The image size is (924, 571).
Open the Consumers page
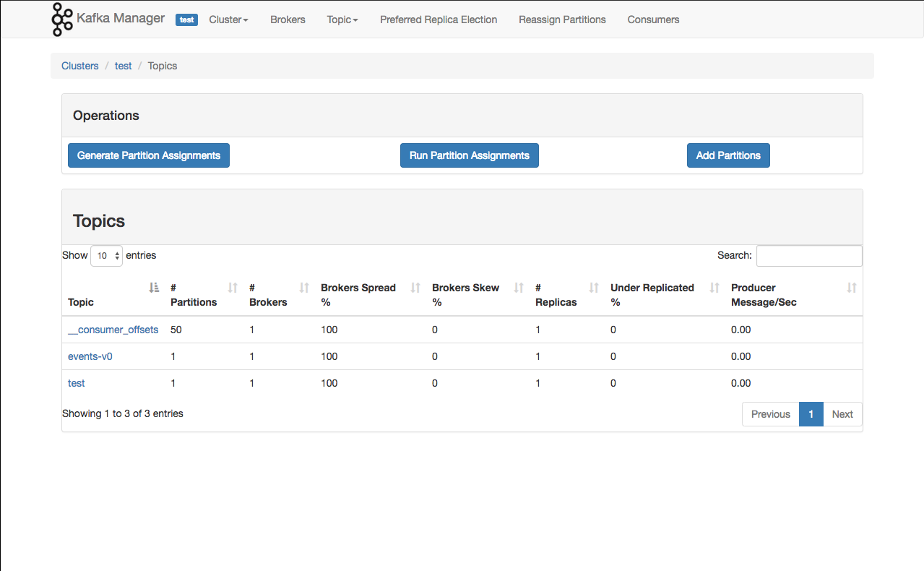tap(653, 20)
